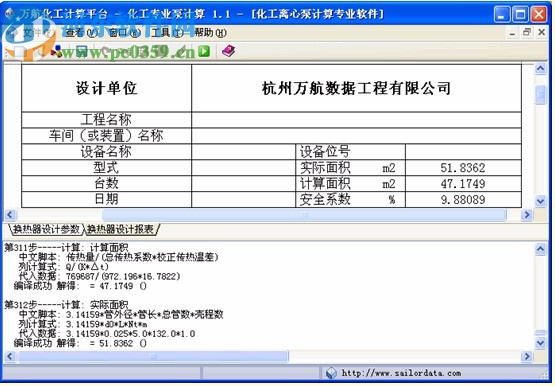
Task: Open the 窗口(W) menu
Action: coord(125,33)
